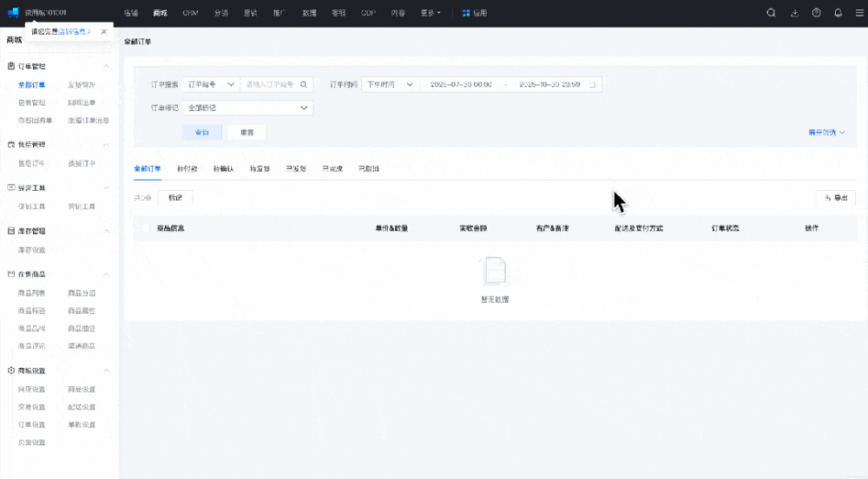Image resolution: width=868 pixels, height=479 pixels.
Task: Open the hamburger menu icon at top right
Action: 858,13
